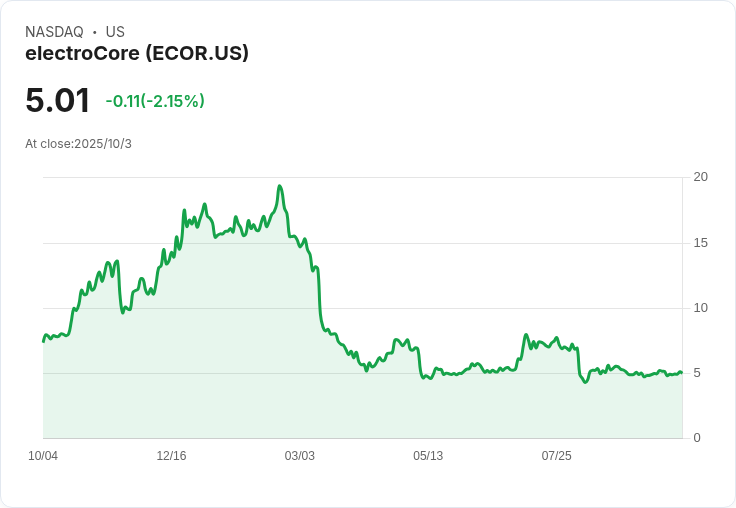Select the 07/25 date axis label

pos(556,456)
